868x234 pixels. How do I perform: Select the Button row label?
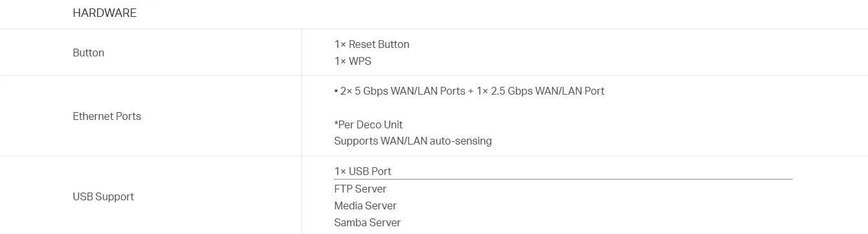(x=88, y=53)
